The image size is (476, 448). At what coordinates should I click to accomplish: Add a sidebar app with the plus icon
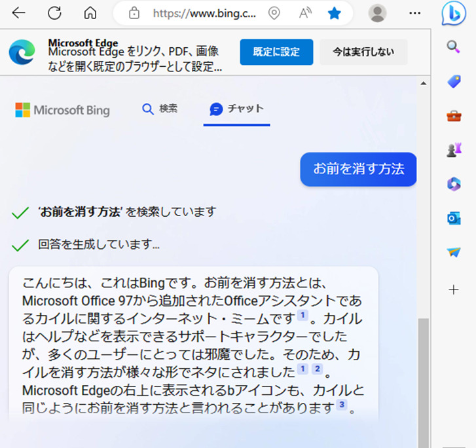pyautogui.click(x=454, y=289)
